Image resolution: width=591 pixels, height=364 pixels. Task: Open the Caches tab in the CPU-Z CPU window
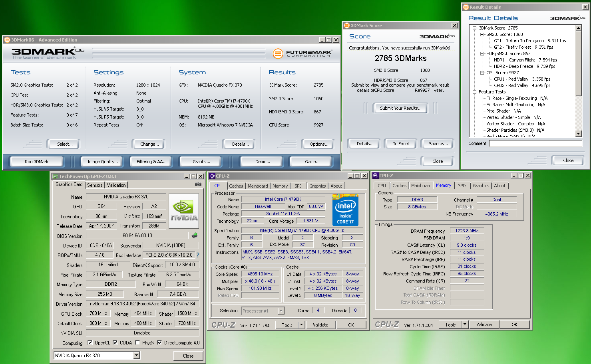pyautogui.click(x=236, y=186)
